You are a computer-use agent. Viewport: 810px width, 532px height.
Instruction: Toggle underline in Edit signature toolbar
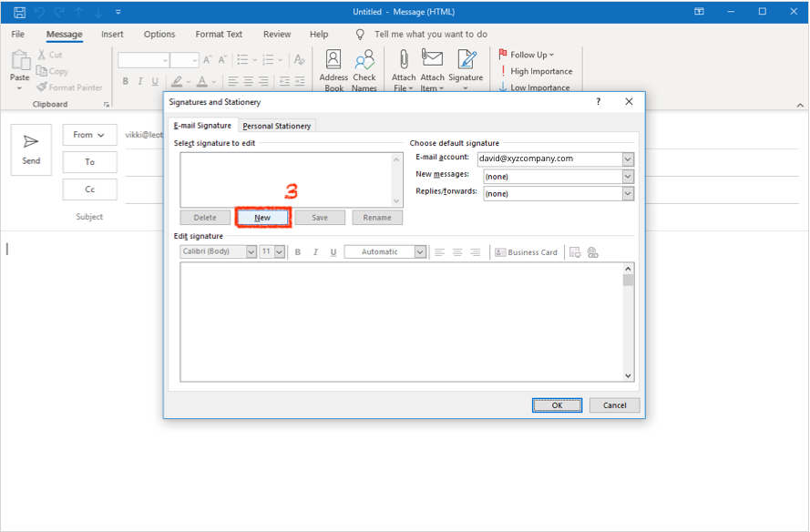333,252
